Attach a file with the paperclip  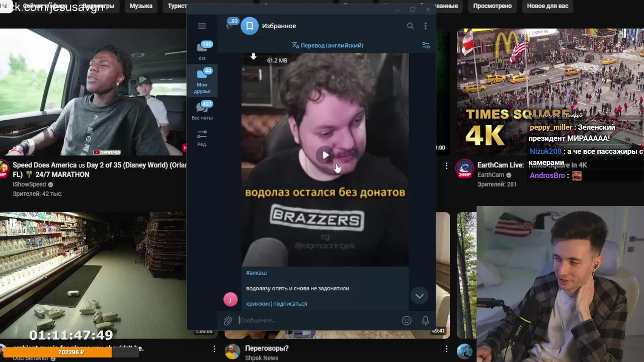click(x=228, y=320)
